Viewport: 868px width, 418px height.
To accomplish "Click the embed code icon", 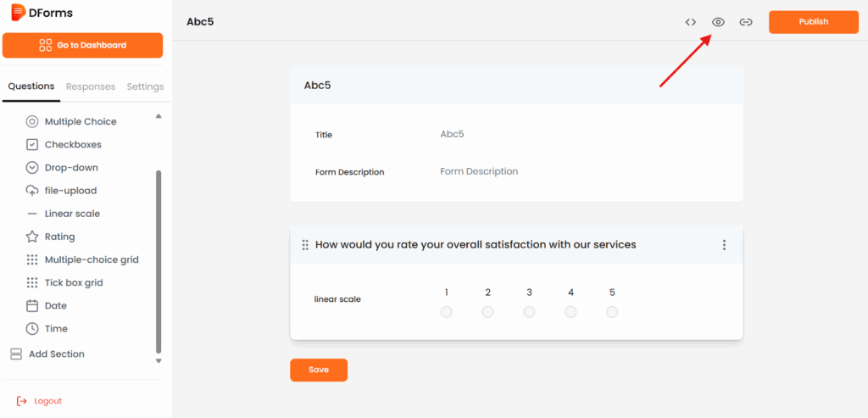I will coord(690,22).
